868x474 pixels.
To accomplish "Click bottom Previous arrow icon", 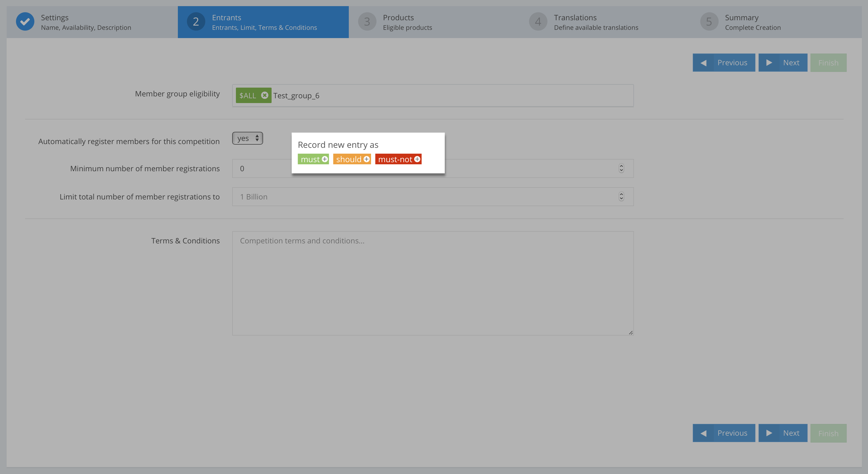I will click(703, 433).
